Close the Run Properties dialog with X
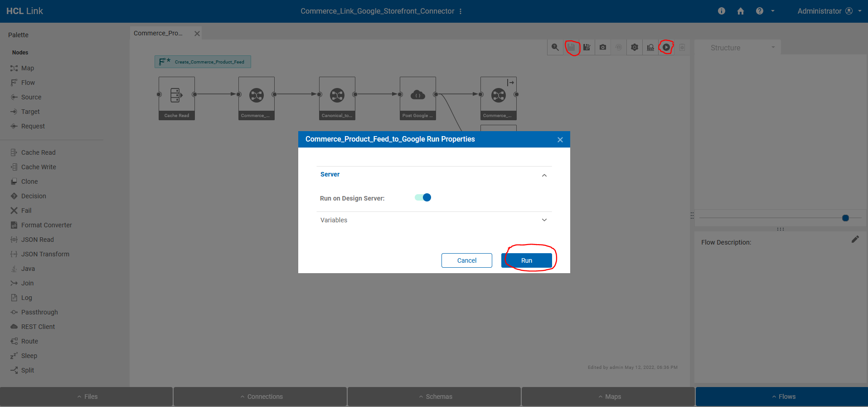 560,140
